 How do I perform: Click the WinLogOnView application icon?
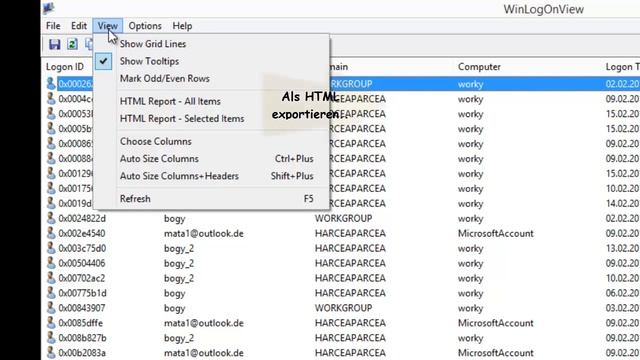pos(49,8)
